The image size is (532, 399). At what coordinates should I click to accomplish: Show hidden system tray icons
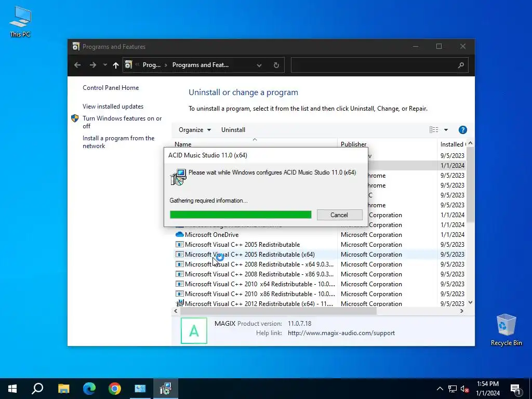pyautogui.click(x=440, y=389)
